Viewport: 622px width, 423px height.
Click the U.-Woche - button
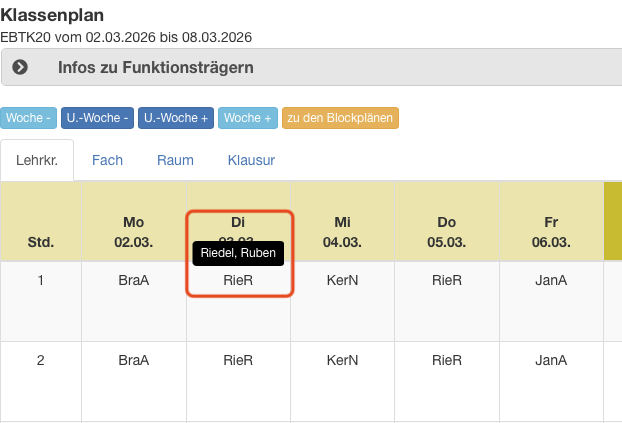[97, 118]
